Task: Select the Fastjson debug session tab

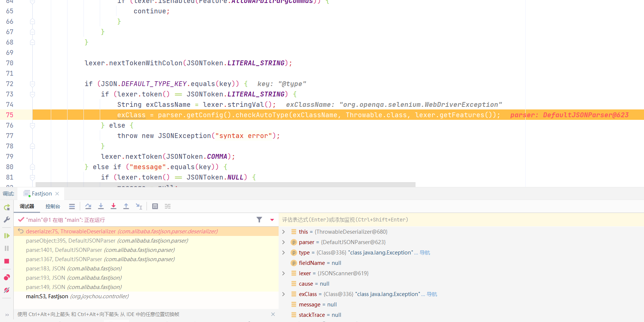Action: [x=42, y=194]
